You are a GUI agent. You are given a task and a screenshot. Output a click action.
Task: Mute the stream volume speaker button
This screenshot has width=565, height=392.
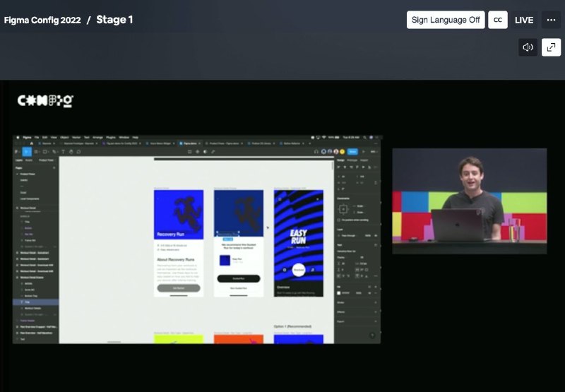tap(528, 47)
